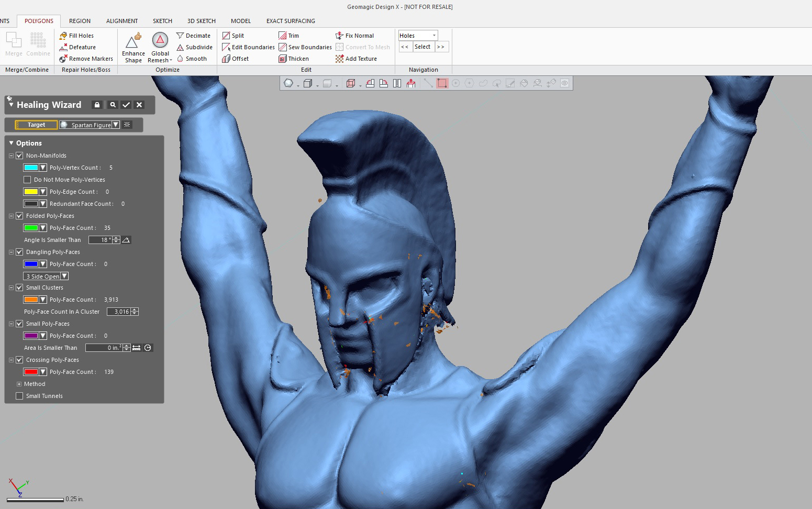
Task: Select the Decimate tool
Action: tap(193, 36)
